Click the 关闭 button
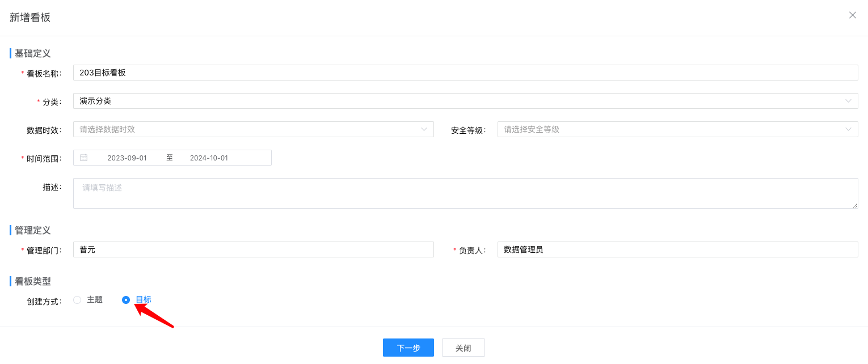Viewport: 868px width, 364px height. click(464, 348)
